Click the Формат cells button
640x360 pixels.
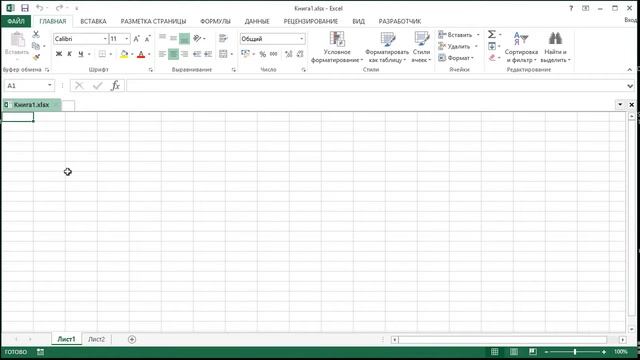tap(456, 58)
